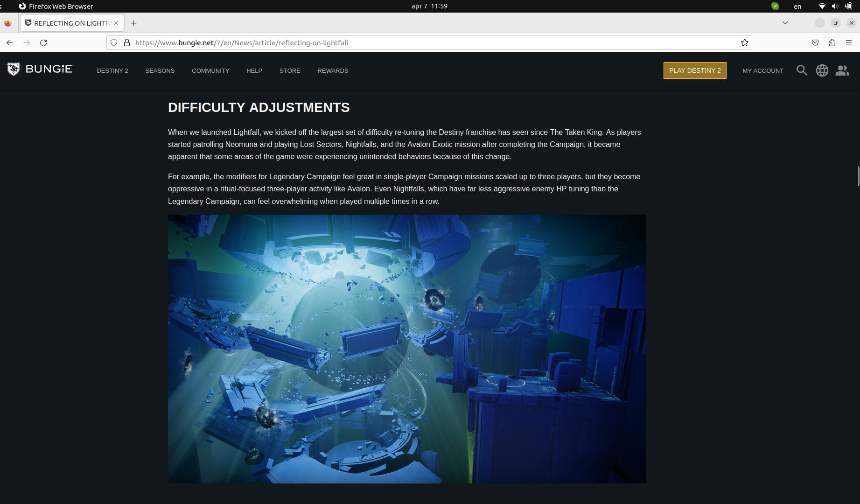This screenshot has height=504, width=860.
Task: Bookmark this page with the star
Action: tap(744, 42)
